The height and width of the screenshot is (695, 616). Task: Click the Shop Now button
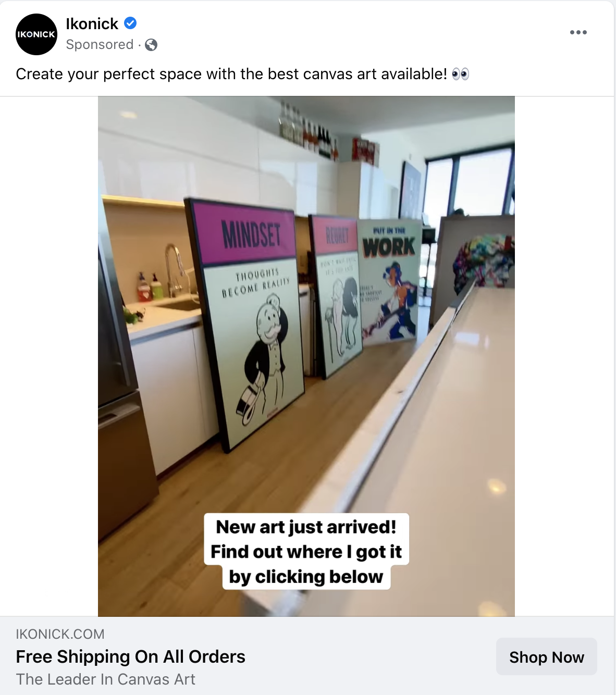pos(547,657)
